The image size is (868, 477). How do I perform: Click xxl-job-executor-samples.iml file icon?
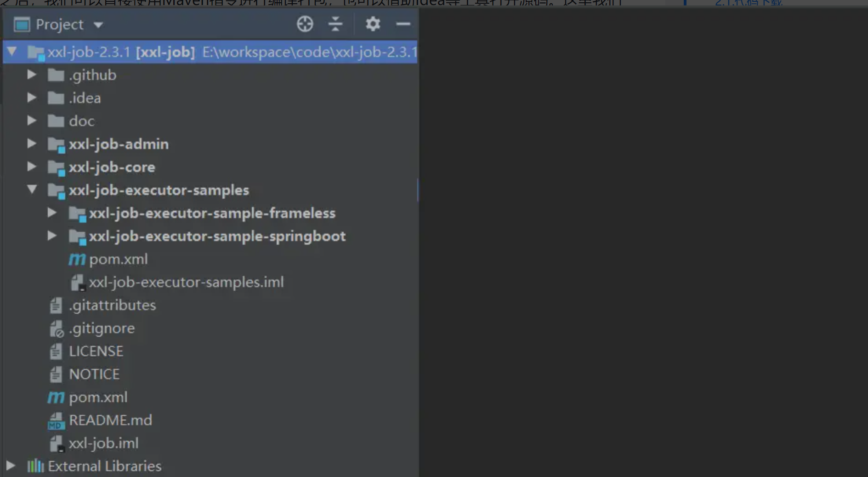(78, 282)
